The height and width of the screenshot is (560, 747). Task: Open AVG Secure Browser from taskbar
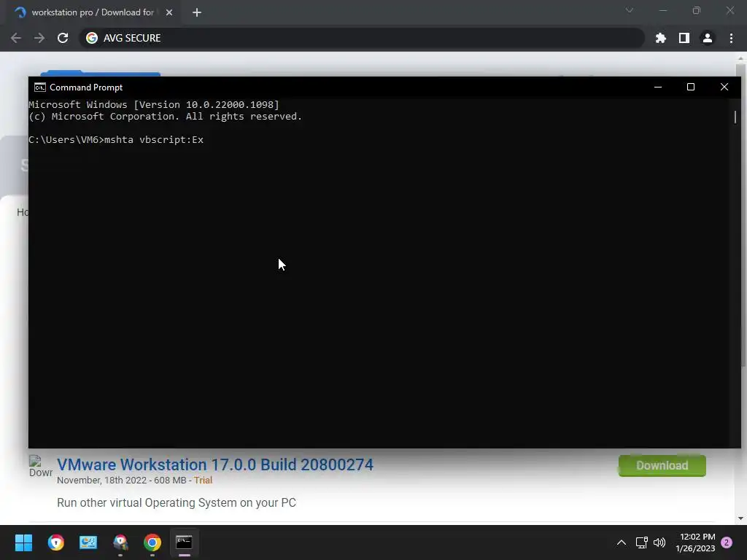[x=55, y=542]
